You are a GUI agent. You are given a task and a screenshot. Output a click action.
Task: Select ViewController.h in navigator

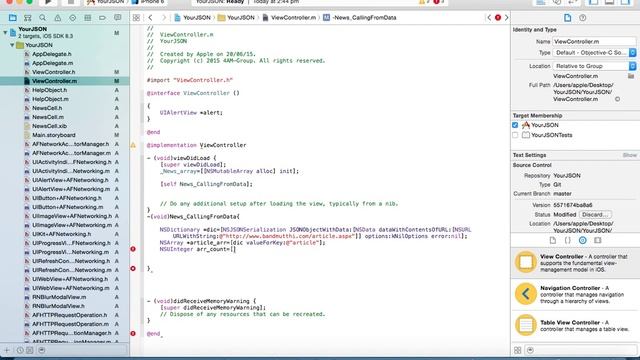pos(53,72)
